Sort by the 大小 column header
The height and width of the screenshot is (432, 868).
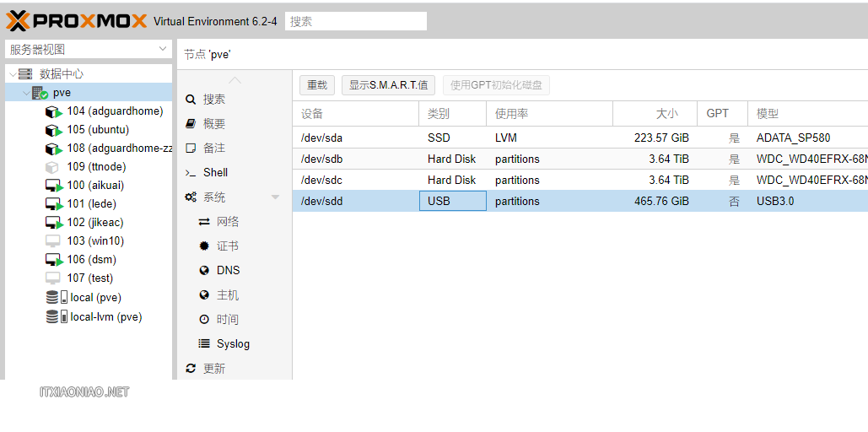point(655,114)
